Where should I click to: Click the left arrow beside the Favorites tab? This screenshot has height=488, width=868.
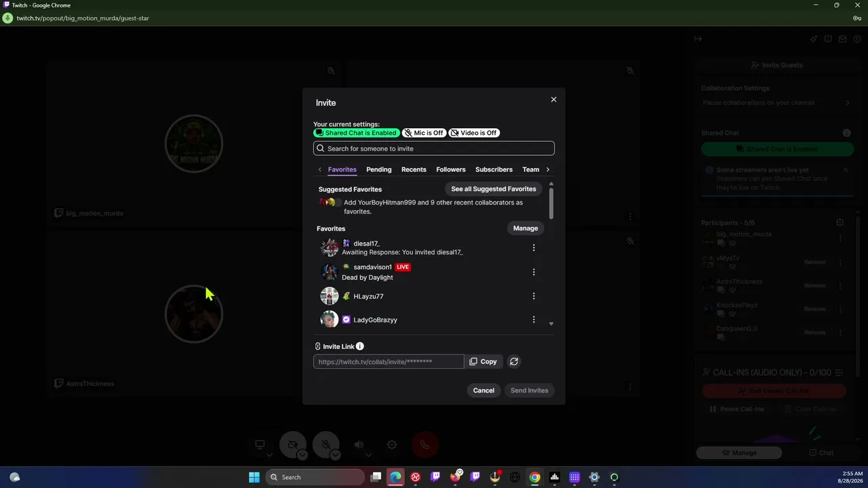tap(320, 169)
